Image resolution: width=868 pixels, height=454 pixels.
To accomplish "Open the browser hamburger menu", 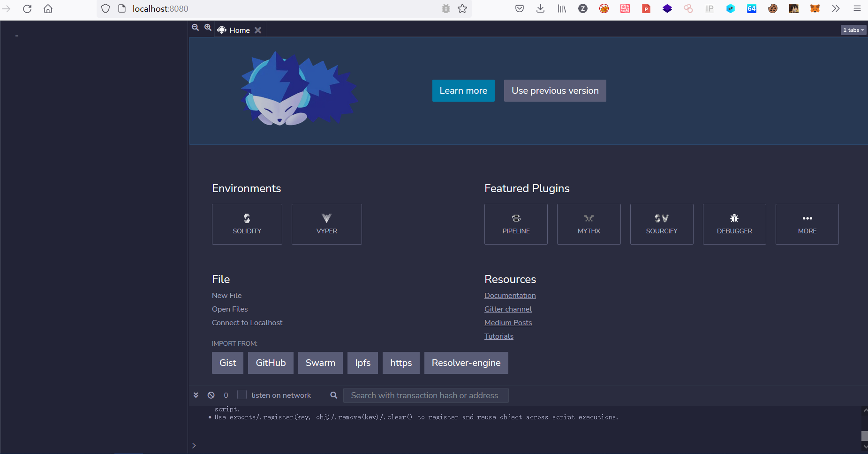I will click(857, 8).
